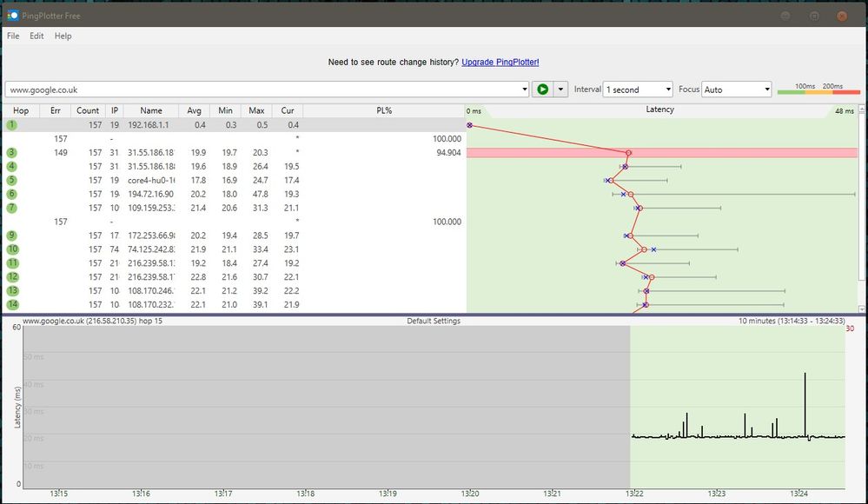Click hop 12 green circle icon
868x504 pixels.
click(x=12, y=277)
